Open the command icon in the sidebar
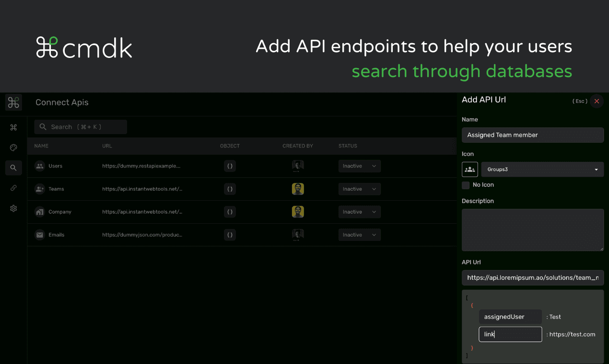The height and width of the screenshot is (364, 609). point(13,127)
